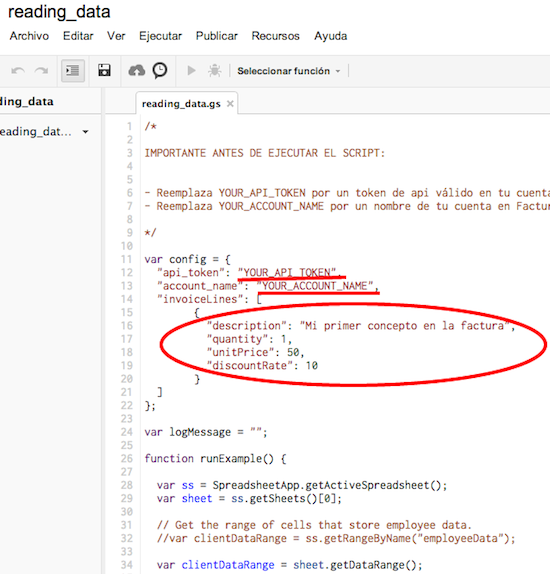Click the "quantity": 1 line
Image resolution: width=550 pixels, height=574 pixels.
tap(249, 339)
